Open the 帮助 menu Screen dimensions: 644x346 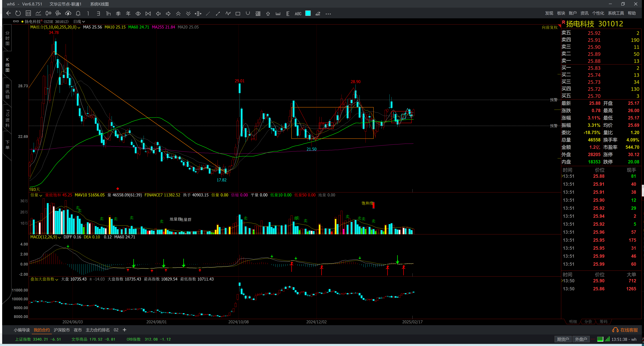pos(632,13)
